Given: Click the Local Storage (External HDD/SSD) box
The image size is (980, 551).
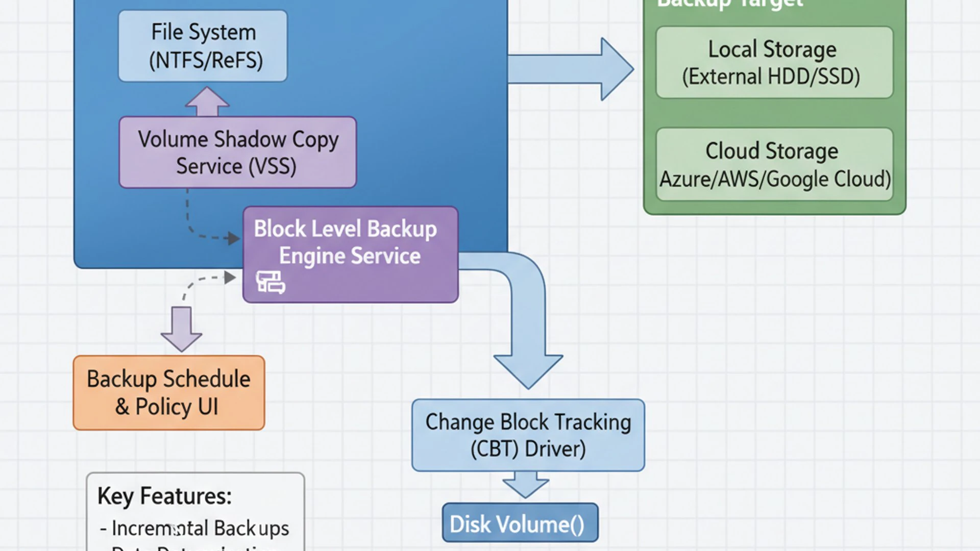Looking at the screenshot, I should pyautogui.click(x=774, y=62).
